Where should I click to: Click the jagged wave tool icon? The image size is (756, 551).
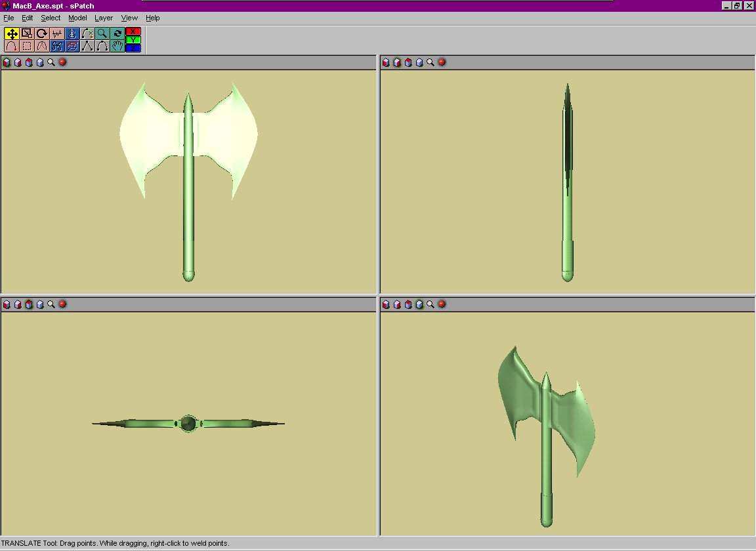57,33
